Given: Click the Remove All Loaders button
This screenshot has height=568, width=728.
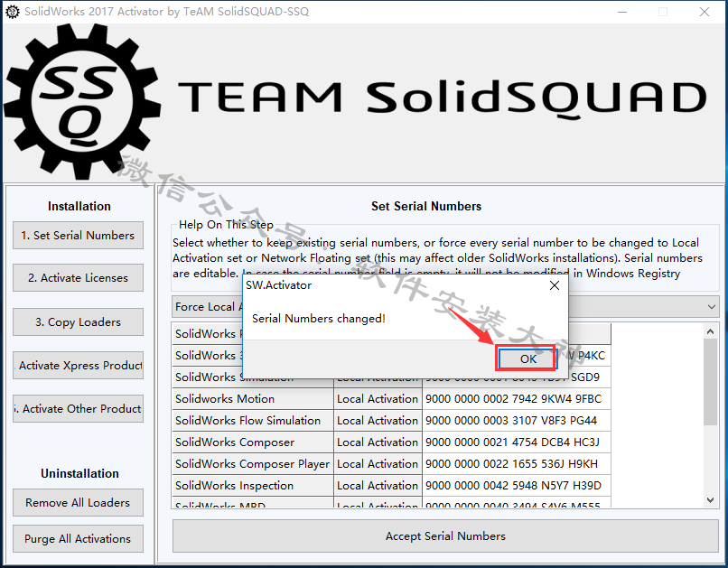Looking at the screenshot, I should click(x=78, y=503).
